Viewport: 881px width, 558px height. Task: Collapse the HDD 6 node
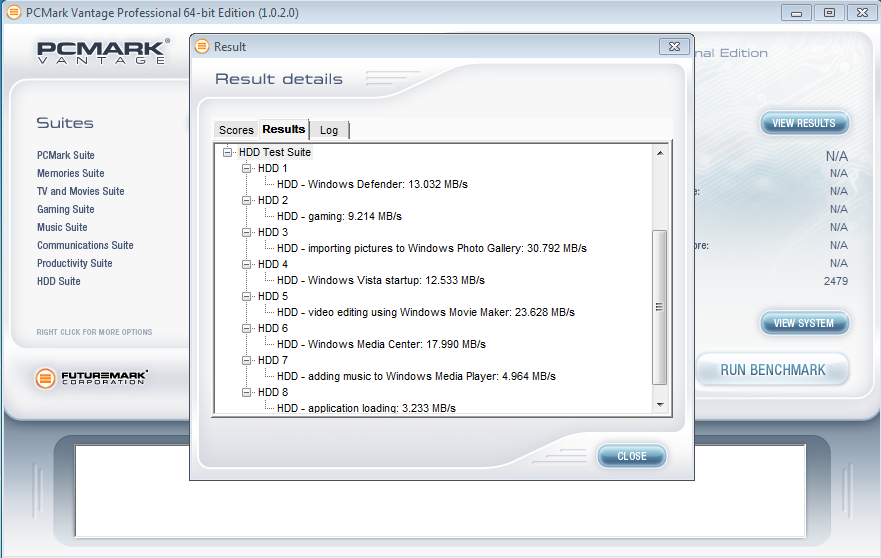point(247,328)
